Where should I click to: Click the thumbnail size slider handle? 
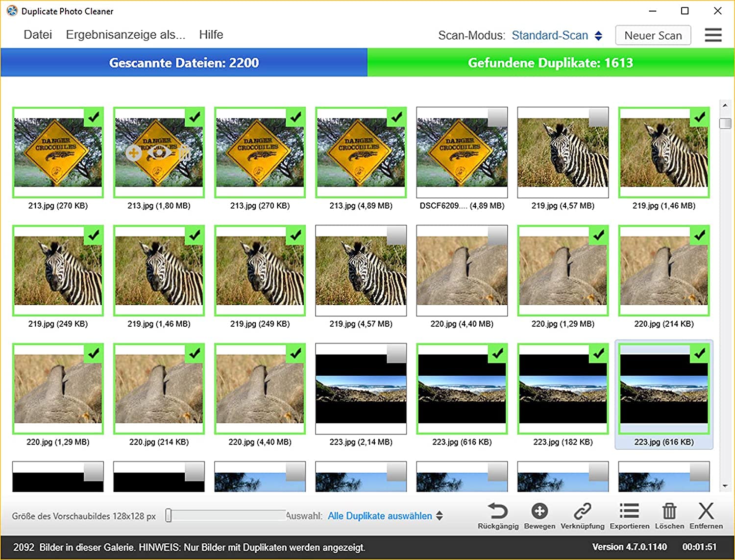tap(169, 515)
